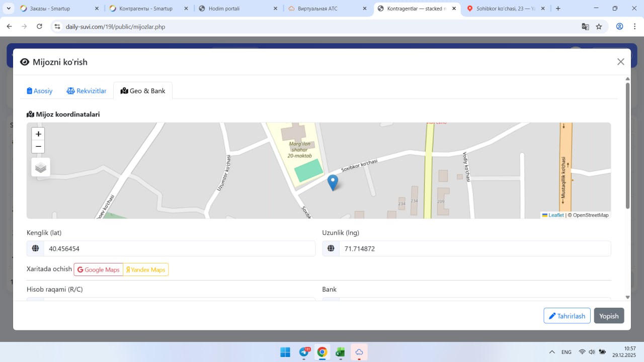Click the Yopish button
Image resolution: width=644 pixels, height=362 pixels.
609,316
